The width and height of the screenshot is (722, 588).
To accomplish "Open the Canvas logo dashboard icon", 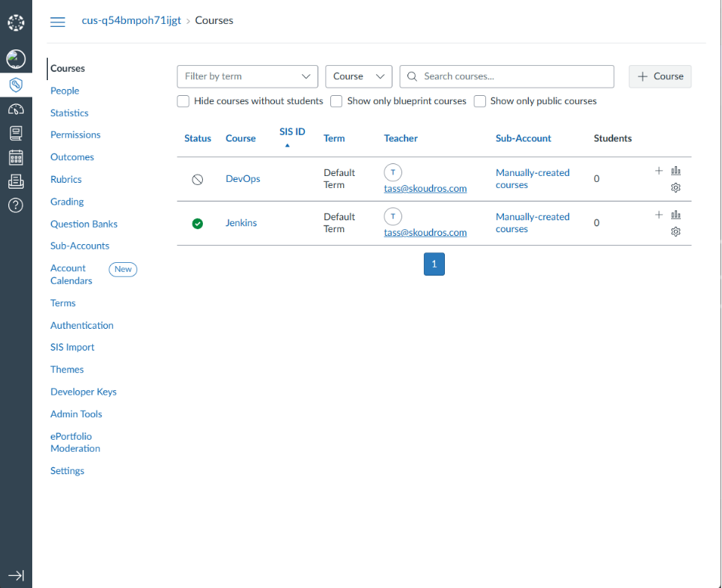I will point(16,22).
